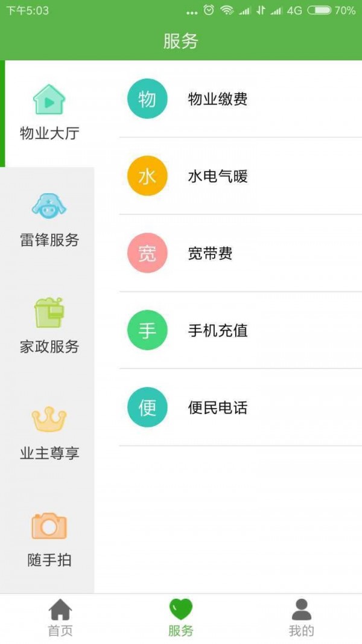Tap the orange 水 utilities circle icon
This screenshot has height=644, width=362.
(147, 176)
